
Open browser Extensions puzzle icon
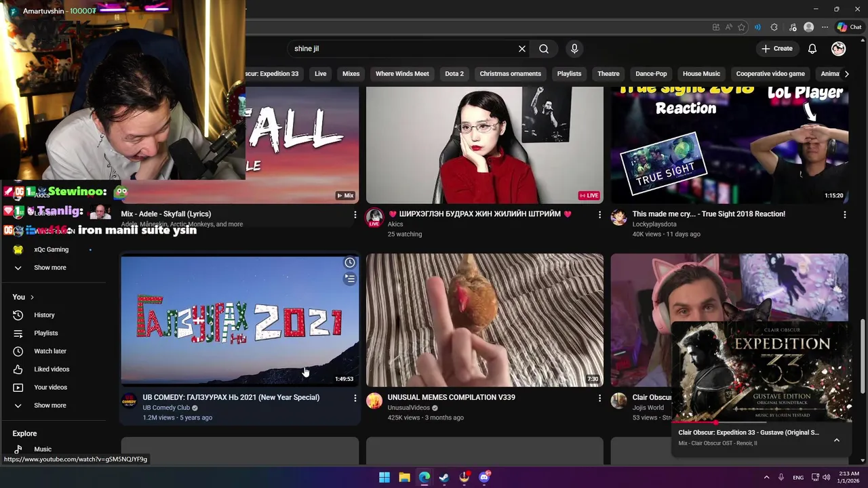(774, 27)
